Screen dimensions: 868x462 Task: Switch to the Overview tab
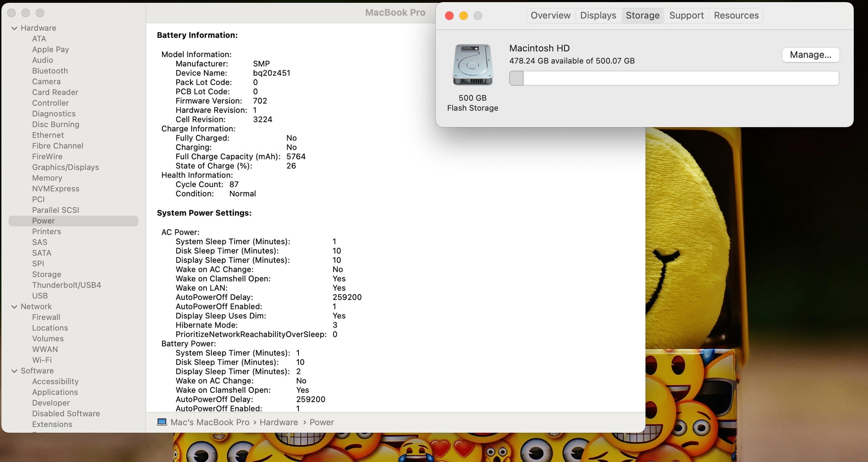[x=550, y=16]
